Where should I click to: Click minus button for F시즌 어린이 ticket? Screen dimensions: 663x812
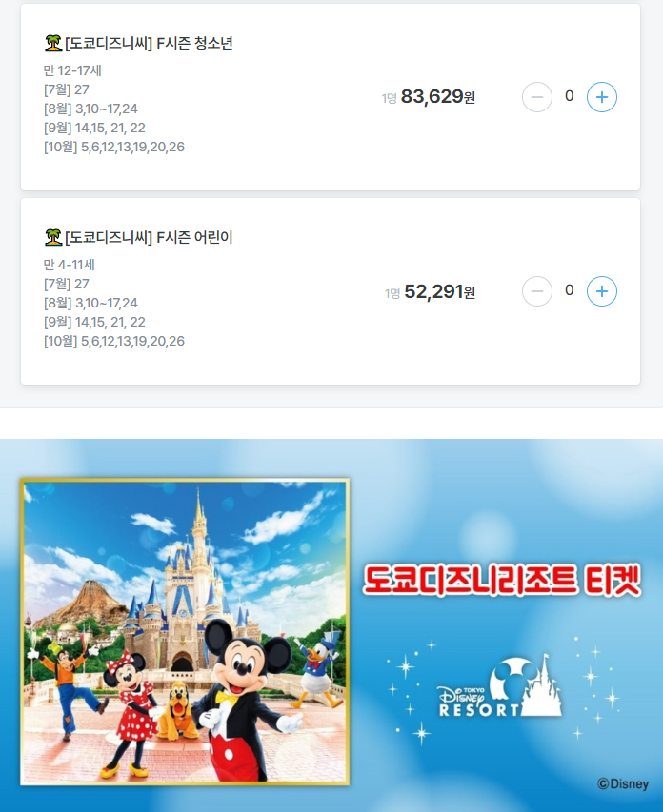pos(537,291)
